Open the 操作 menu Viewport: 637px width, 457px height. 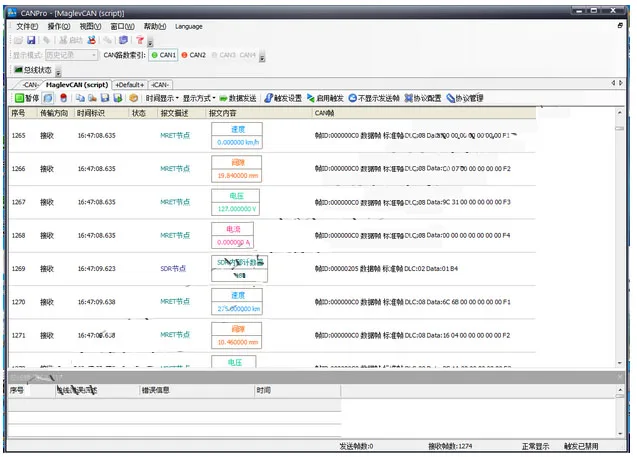point(59,26)
